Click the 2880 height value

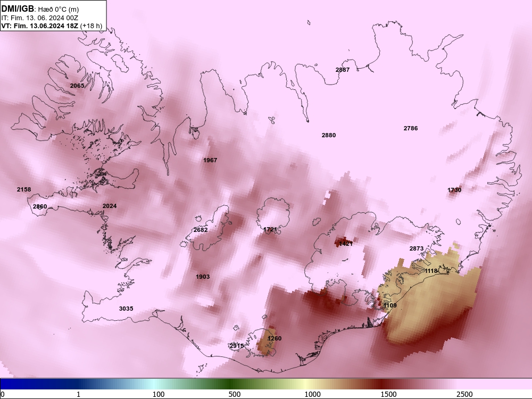(x=328, y=135)
